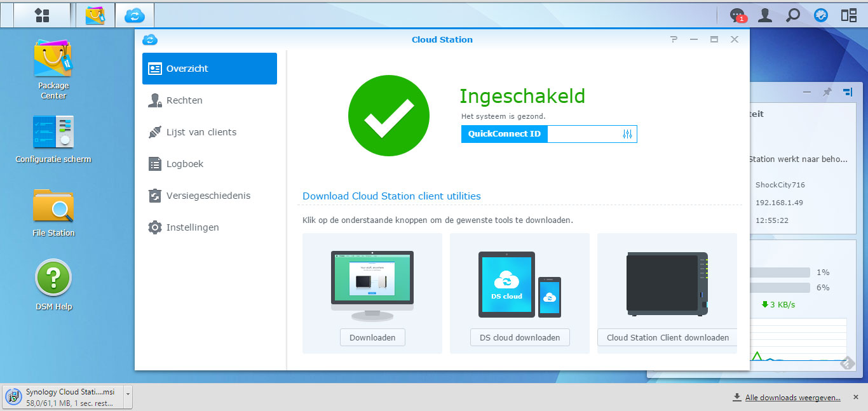Click Cloud Station Client downloaden button

pyautogui.click(x=667, y=337)
